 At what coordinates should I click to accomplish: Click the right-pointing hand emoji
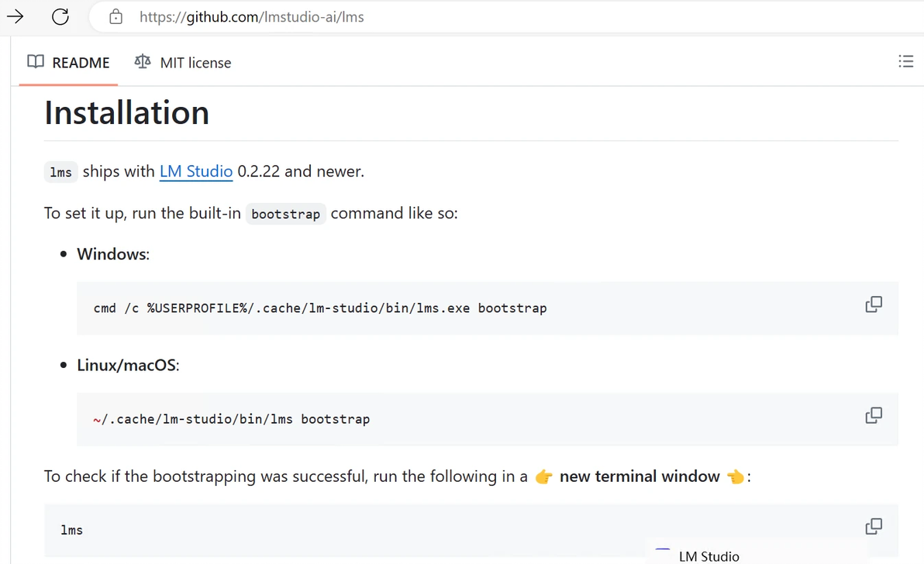coord(544,477)
